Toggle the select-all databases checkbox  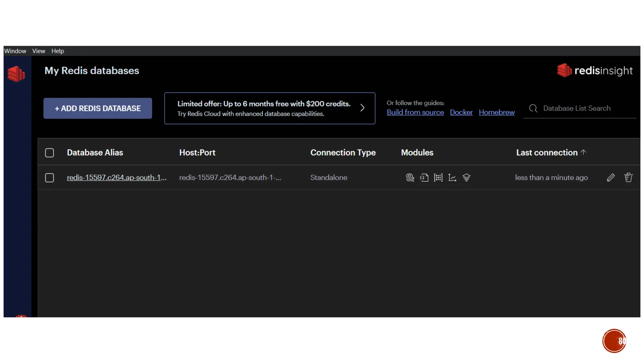pyautogui.click(x=49, y=153)
